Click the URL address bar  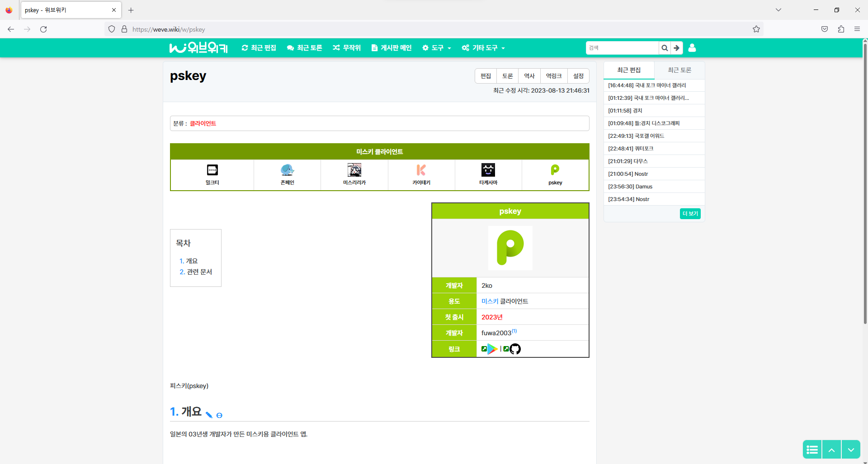tap(434, 29)
